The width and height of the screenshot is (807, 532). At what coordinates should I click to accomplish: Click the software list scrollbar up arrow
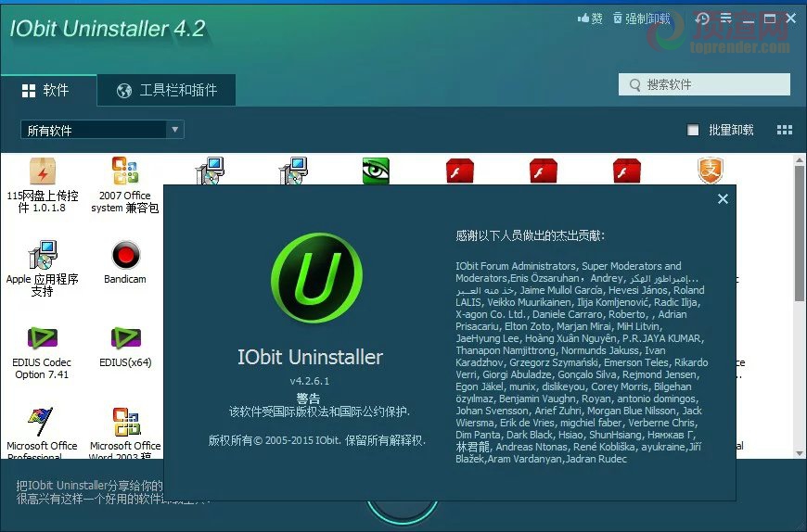coord(800,159)
